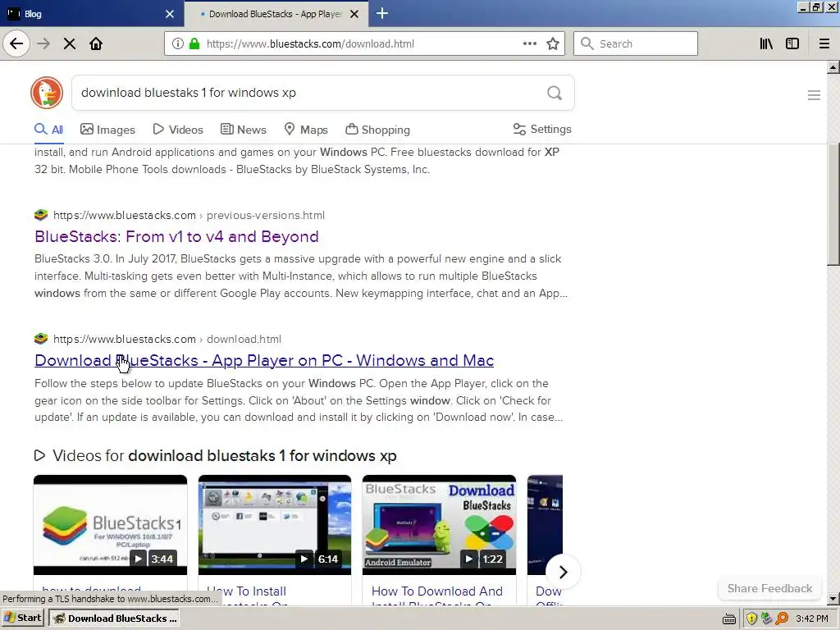
Task: Switch to News results
Action: click(243, 130)
